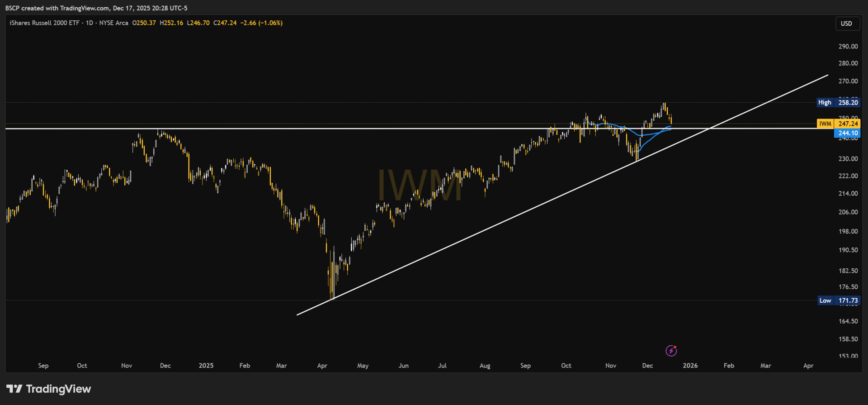Click the 280.00 price axis label
868x405 pixels.
848,63
